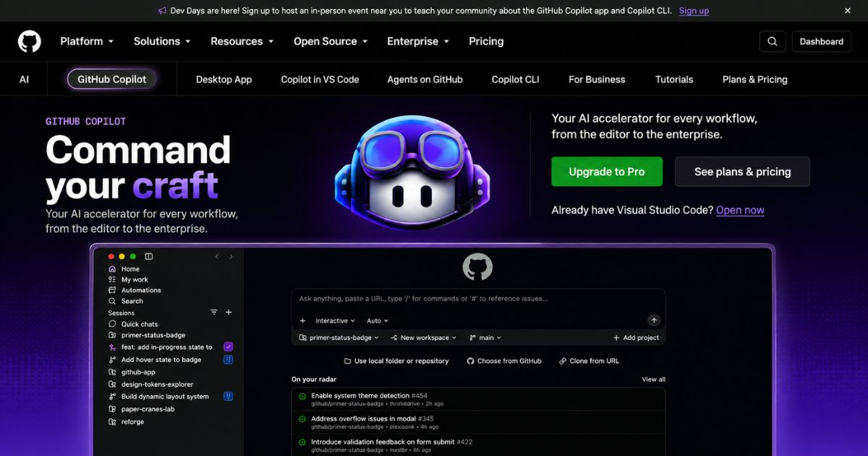
Task: Open the Tutorials tab
Action: [674, 80]
